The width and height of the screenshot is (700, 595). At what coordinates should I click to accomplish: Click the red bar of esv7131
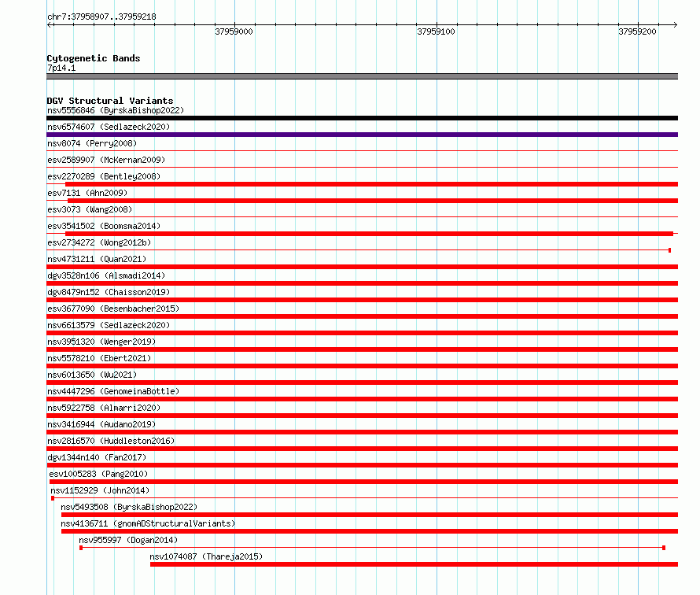click(373, 201)
